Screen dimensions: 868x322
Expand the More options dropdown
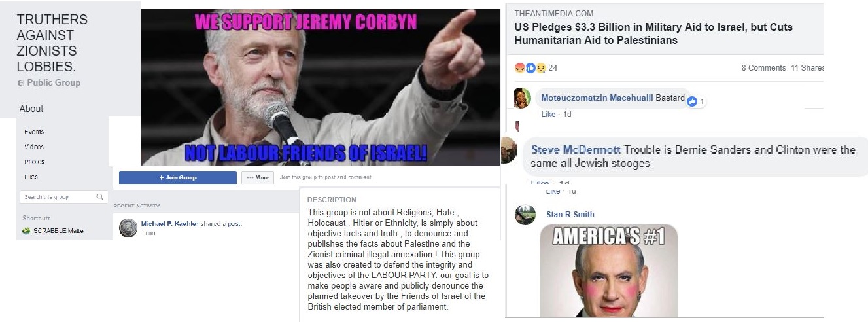257,177
